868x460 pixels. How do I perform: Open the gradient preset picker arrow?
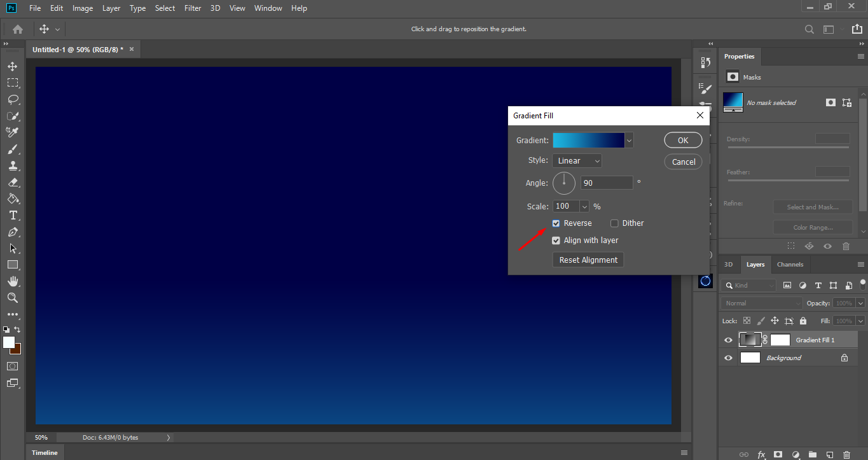[x=629, y=141]
